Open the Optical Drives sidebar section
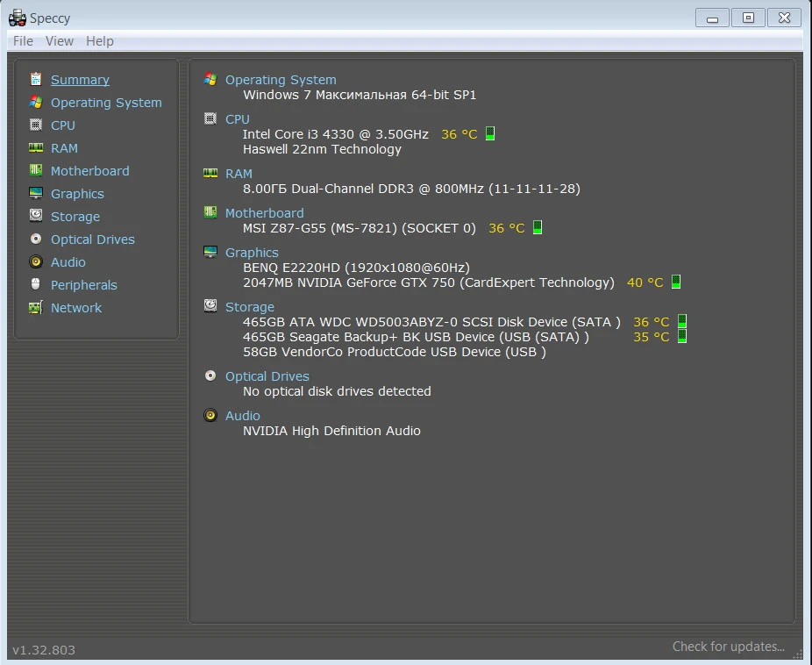Screen dimensions: 812x665 pos(93,240)
